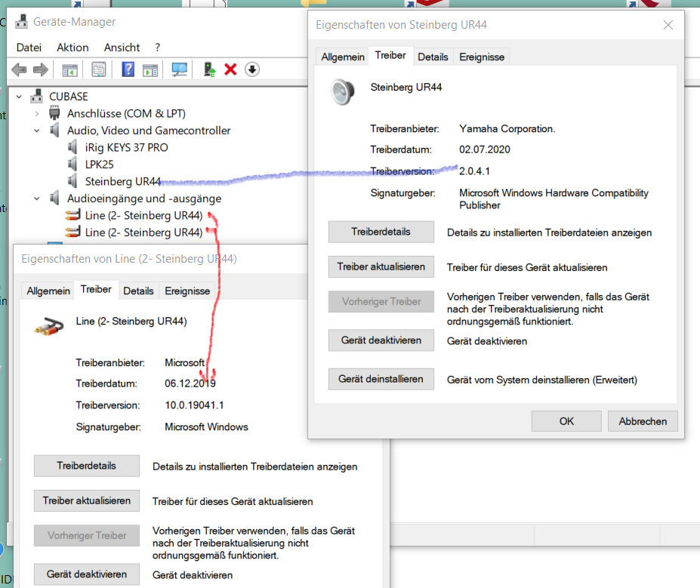This screenshot has height=588, width=700.
Task: Click the driver date 02.07.2020 value
Action: point(484,149)
